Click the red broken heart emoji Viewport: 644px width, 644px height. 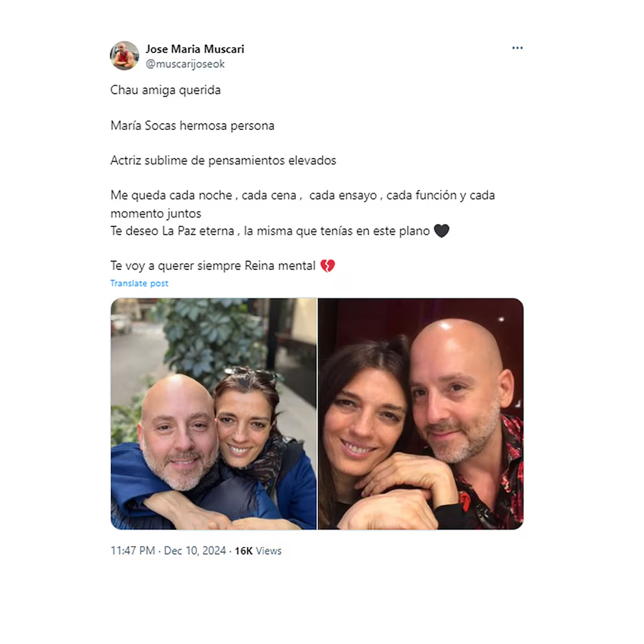[327, 266]
